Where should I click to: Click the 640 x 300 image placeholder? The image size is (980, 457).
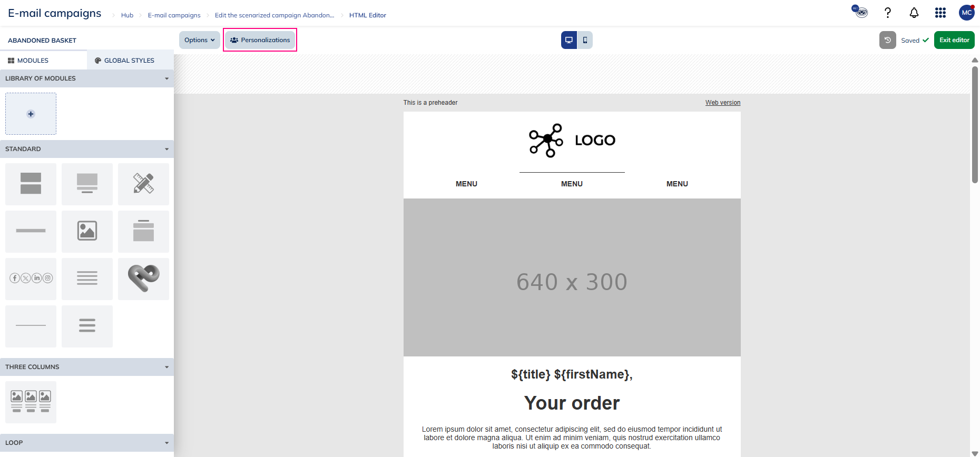[572, 277]
